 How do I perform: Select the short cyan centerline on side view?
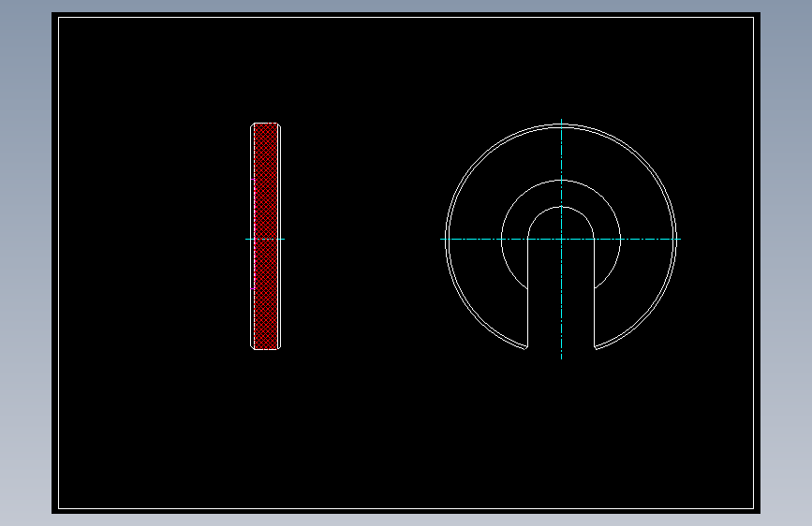pyautogui.click(x=265, y=240)
